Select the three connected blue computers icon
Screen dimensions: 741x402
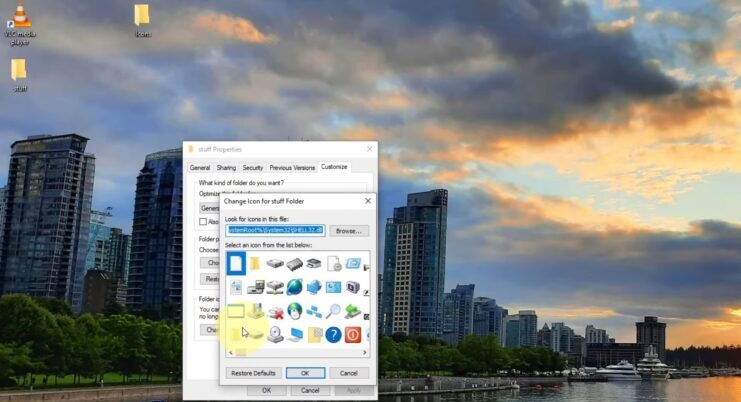(313, 311)
